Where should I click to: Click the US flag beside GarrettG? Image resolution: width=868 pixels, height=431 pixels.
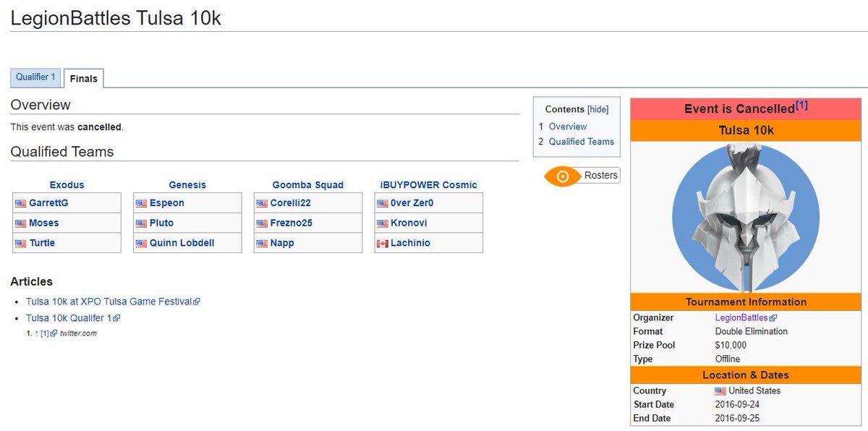[x=20, y=204]
